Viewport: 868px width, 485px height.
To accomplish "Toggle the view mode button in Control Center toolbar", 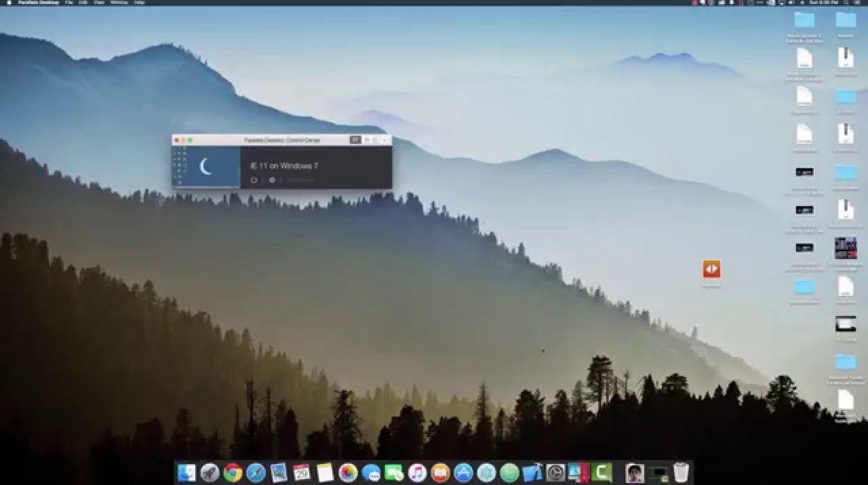I will [355, 140].
